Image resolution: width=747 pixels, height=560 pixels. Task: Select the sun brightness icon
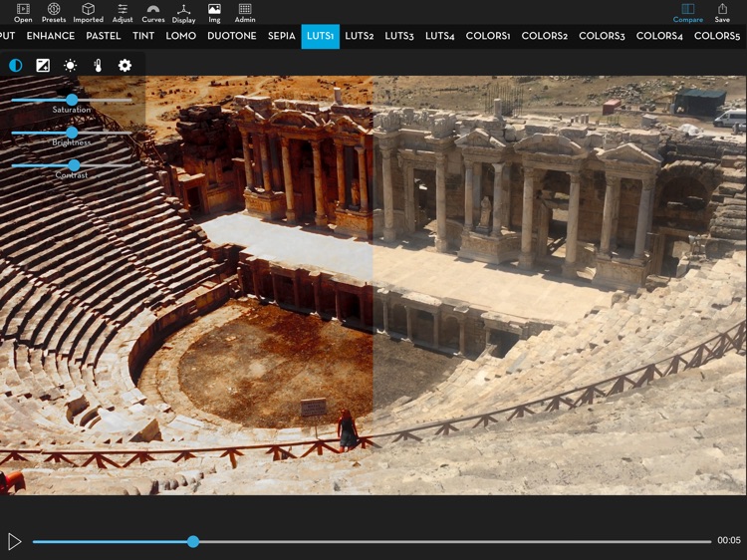coord(70,66)
